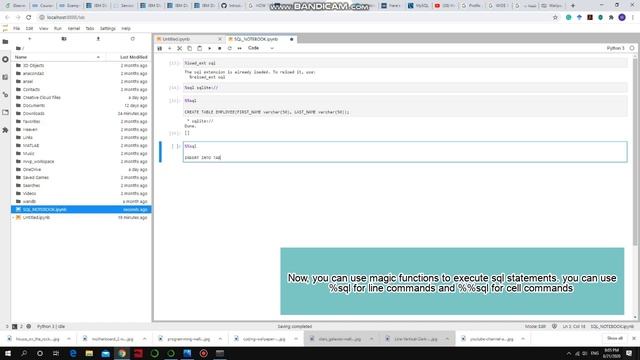The height and width of the screenshot is (360, 640).
Task: Open options arrow for youtube-channel download item
Action: [523, 339]
